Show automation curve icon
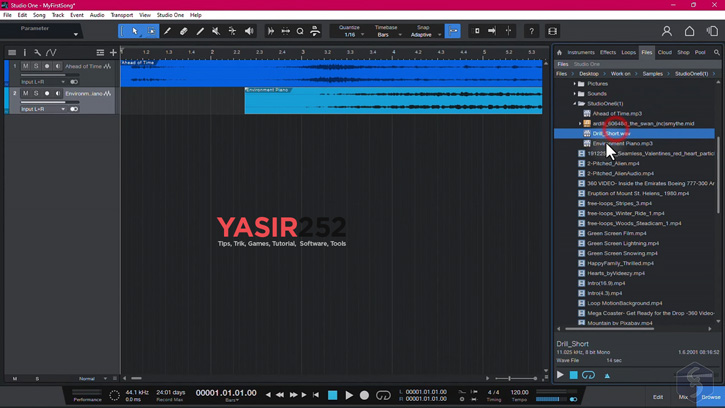Viewport: 725px width, 408px height. (51, 52)
